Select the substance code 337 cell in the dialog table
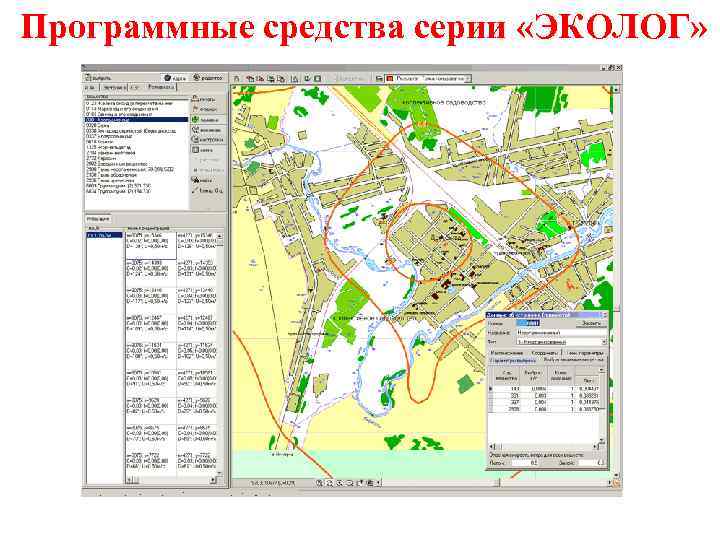The width and height of the screenshot is (720, 540). point(506,402)
